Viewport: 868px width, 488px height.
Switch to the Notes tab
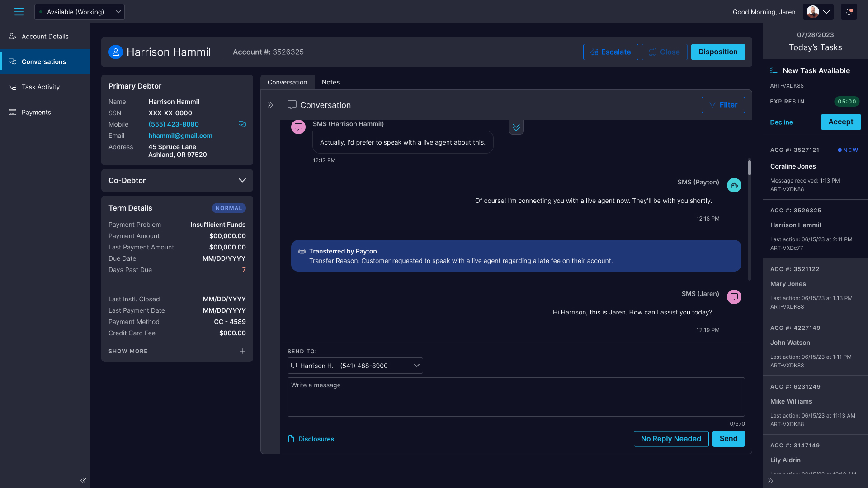pos(330,82)
